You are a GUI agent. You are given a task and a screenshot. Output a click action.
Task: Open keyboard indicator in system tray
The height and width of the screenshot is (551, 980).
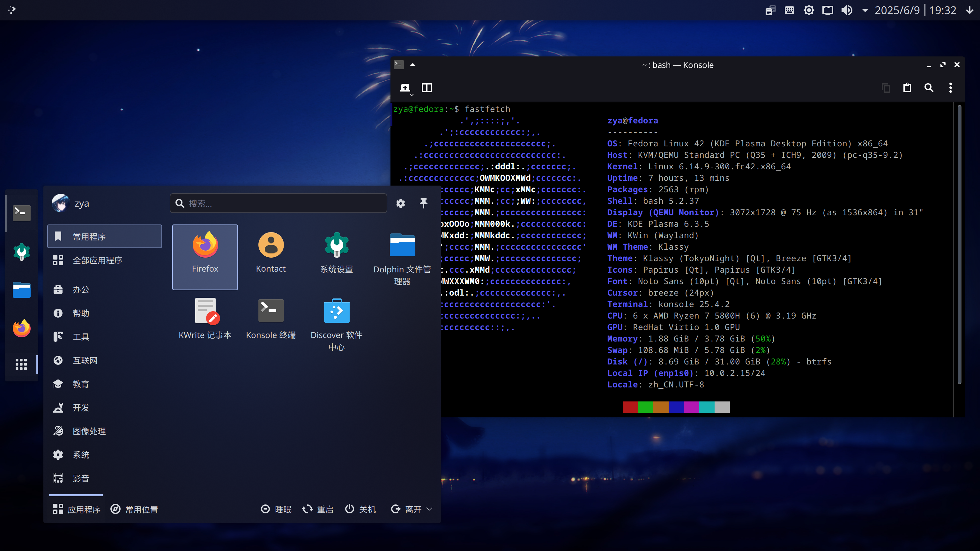790,10
